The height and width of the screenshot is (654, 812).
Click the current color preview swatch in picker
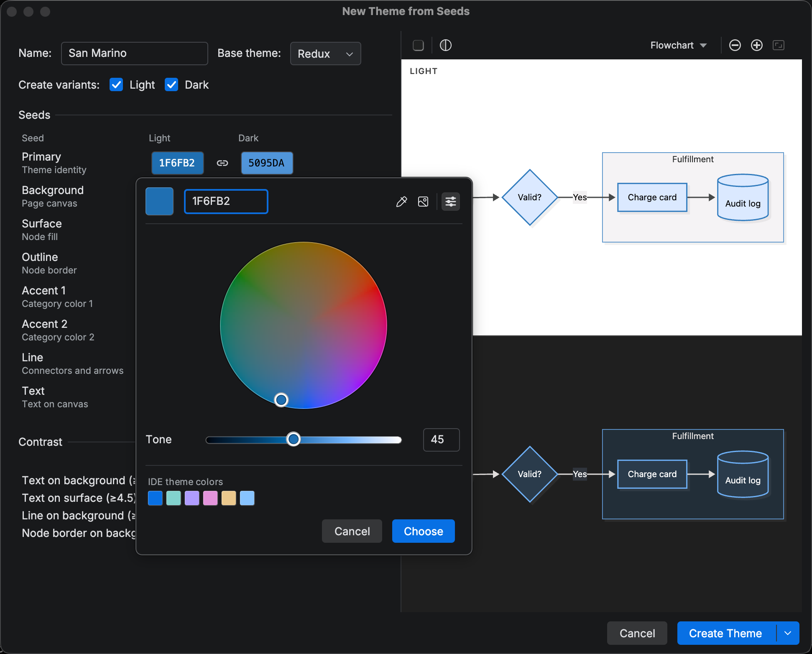(x=159, y=201)
